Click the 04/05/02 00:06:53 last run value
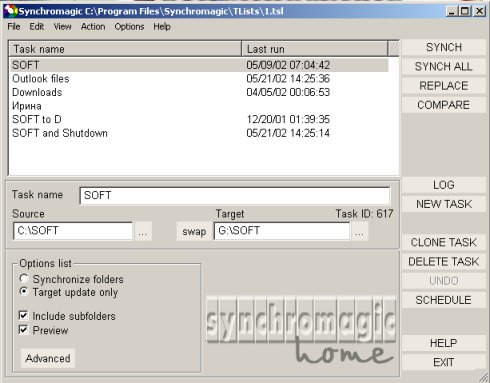The height and width of the screenshot is (383, 490). pyautogui.click(x=288, y=92)
